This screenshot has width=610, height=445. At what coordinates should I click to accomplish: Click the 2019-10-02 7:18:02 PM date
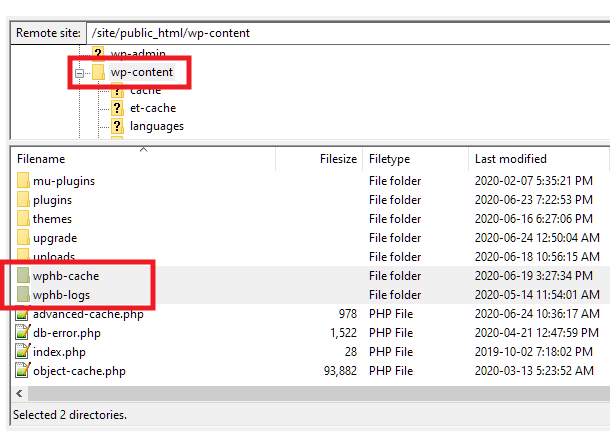(x=534, y=352)
